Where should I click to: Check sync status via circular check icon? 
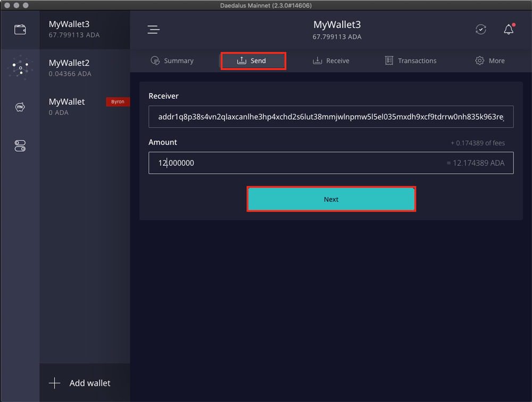click(x=481, y=30)
